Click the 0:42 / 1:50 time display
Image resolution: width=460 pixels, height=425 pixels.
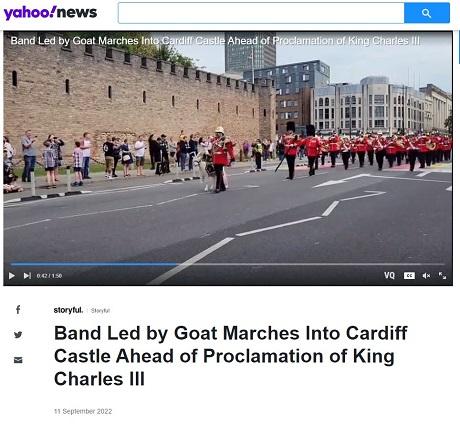coord(49,276)
